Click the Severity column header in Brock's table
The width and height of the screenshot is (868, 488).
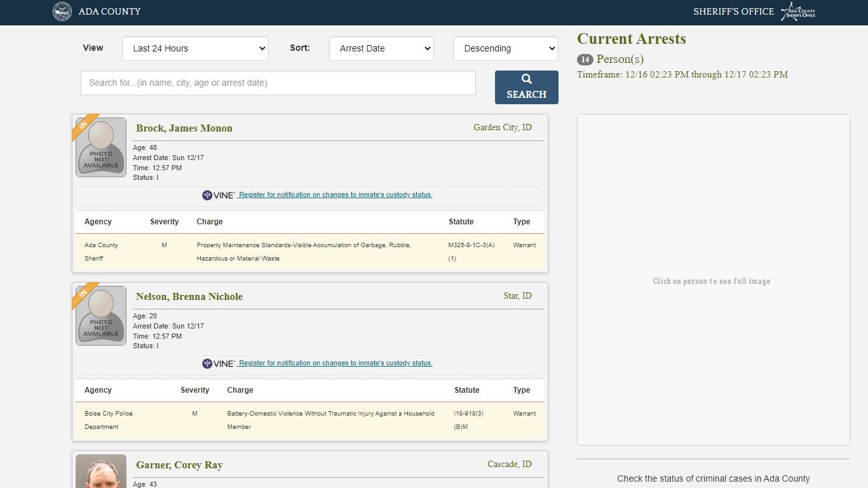[165, 222]
